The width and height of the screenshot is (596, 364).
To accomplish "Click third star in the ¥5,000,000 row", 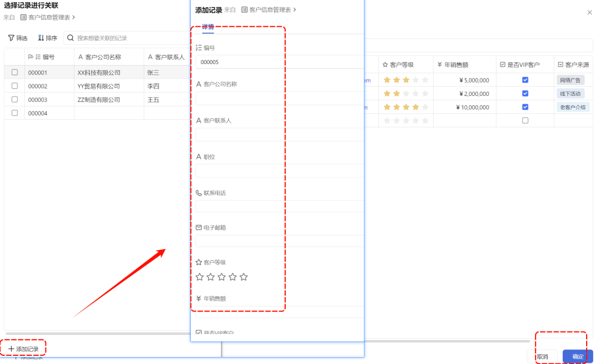I will coord(406,80).
